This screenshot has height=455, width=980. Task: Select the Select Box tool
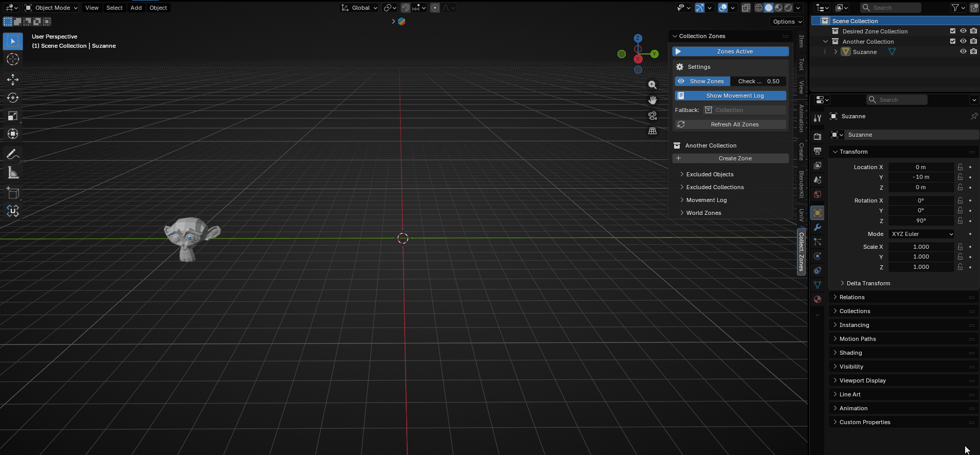pos(13,41)
